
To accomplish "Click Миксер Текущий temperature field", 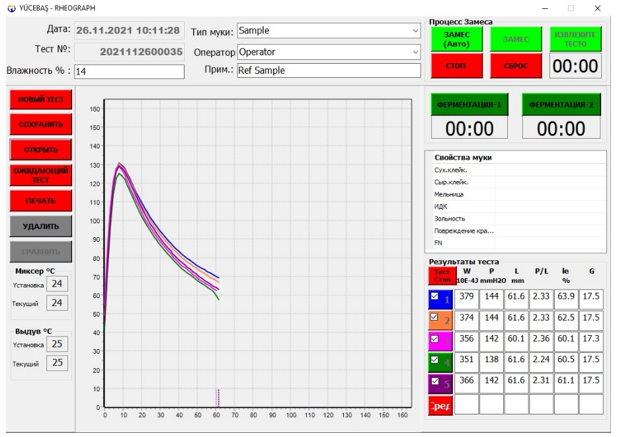I will tap(57, 303).
